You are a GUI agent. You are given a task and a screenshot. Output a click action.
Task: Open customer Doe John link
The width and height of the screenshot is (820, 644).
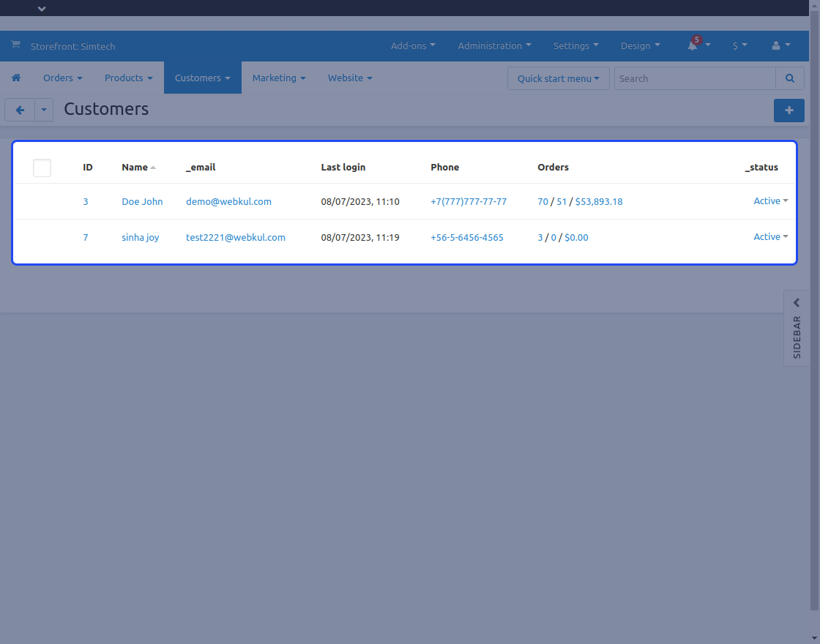point(142,201)
